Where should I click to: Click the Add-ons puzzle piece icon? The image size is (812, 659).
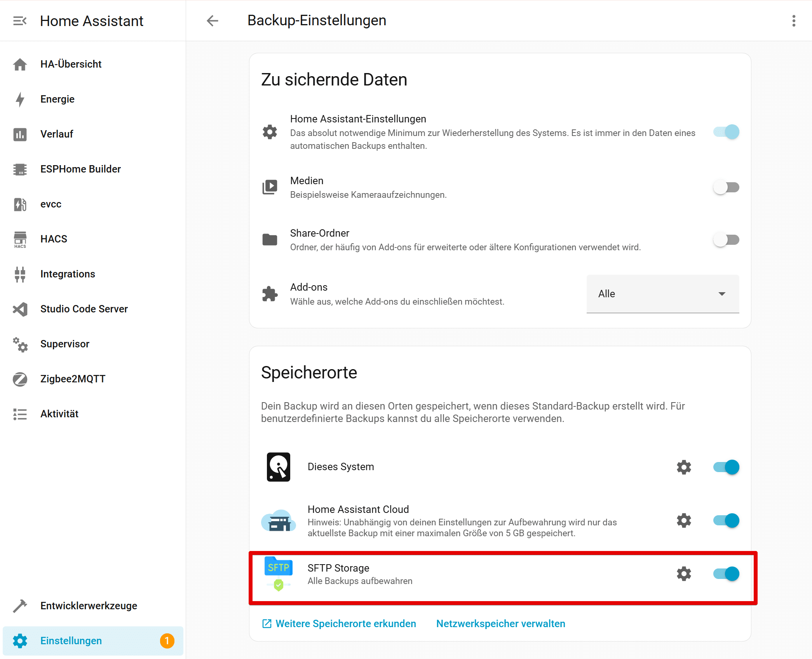point(270,294)
